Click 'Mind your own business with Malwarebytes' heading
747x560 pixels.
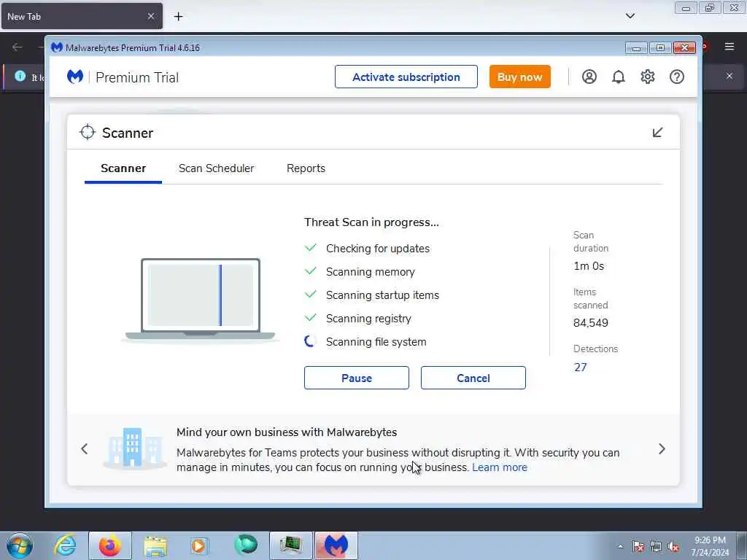[286, 432]
